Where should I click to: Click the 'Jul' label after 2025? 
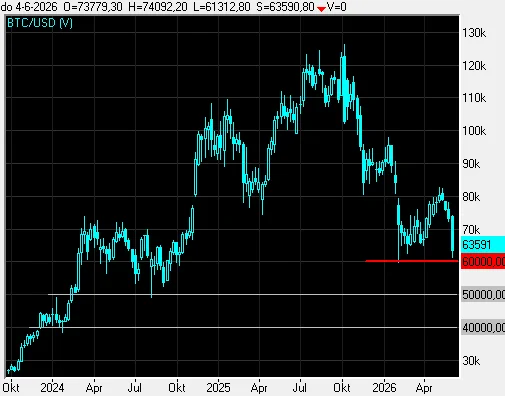pyautogui.click(x=300, y=388)
